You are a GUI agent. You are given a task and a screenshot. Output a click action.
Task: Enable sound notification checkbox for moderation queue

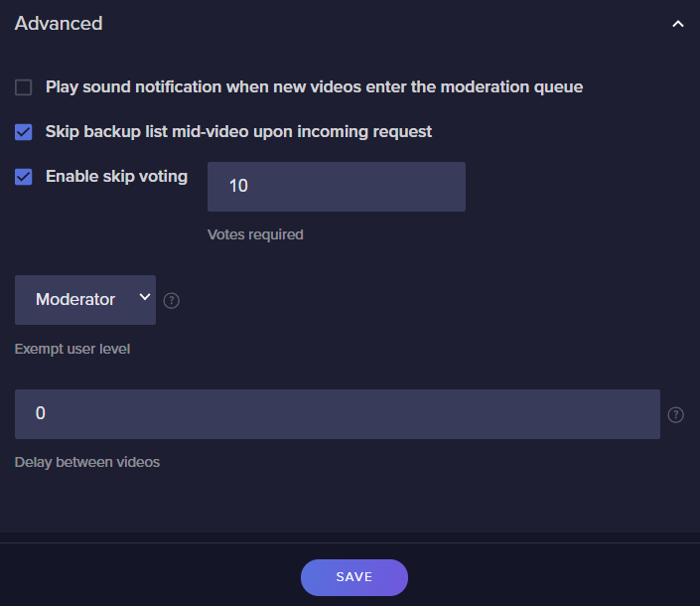coord(23,87)
